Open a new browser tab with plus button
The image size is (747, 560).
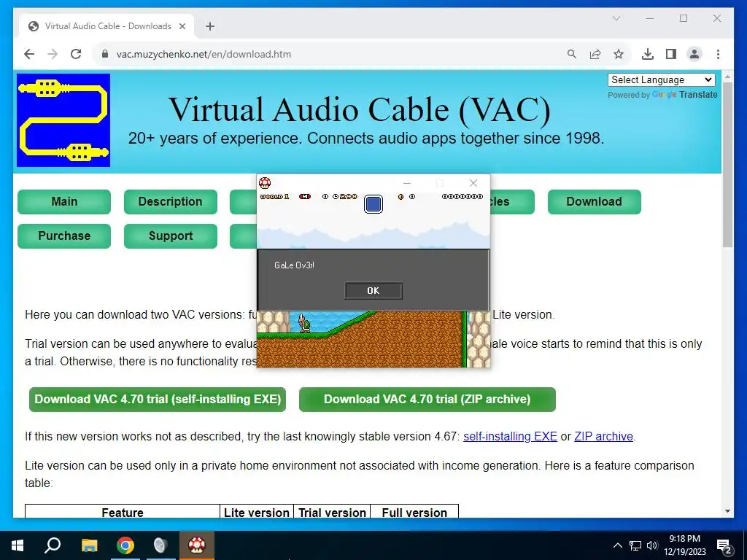(x=210, y=26)
